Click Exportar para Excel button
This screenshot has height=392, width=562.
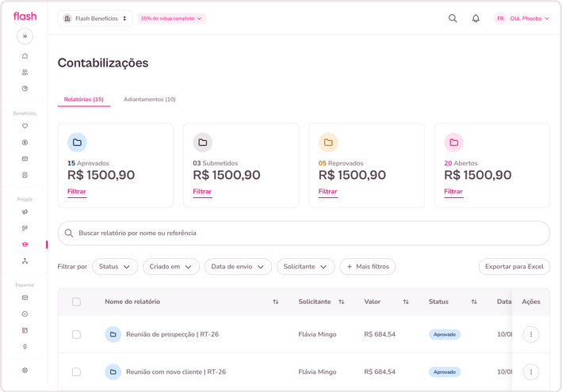pyautogui.click(x=514, y=267)
